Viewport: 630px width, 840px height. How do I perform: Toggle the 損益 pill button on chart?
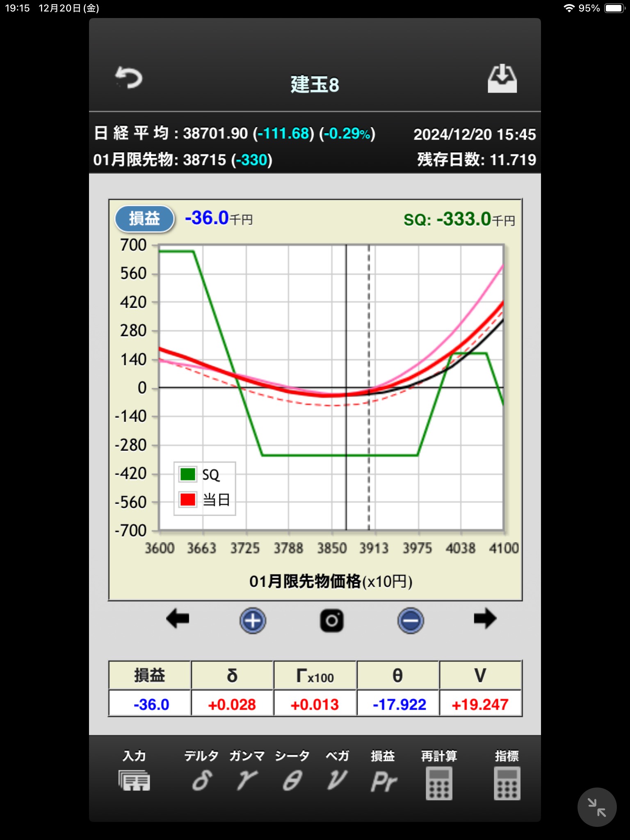point(144,219)
